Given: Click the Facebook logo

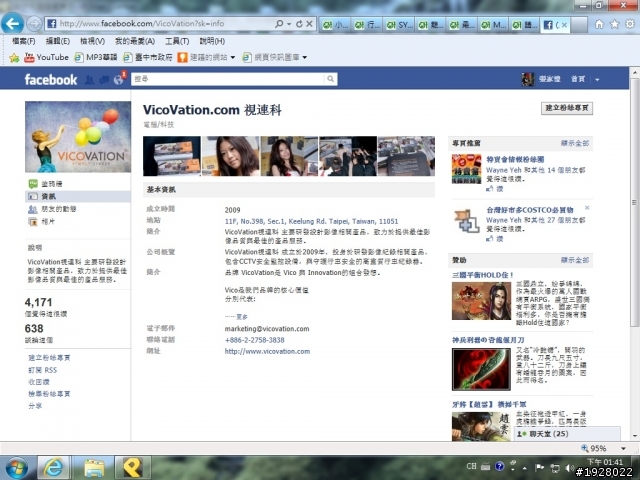Looking at the screenshot, I should 51,79.
